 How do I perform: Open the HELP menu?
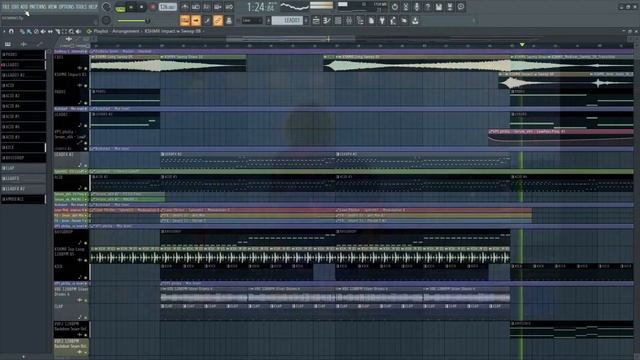tap(93, 7)
